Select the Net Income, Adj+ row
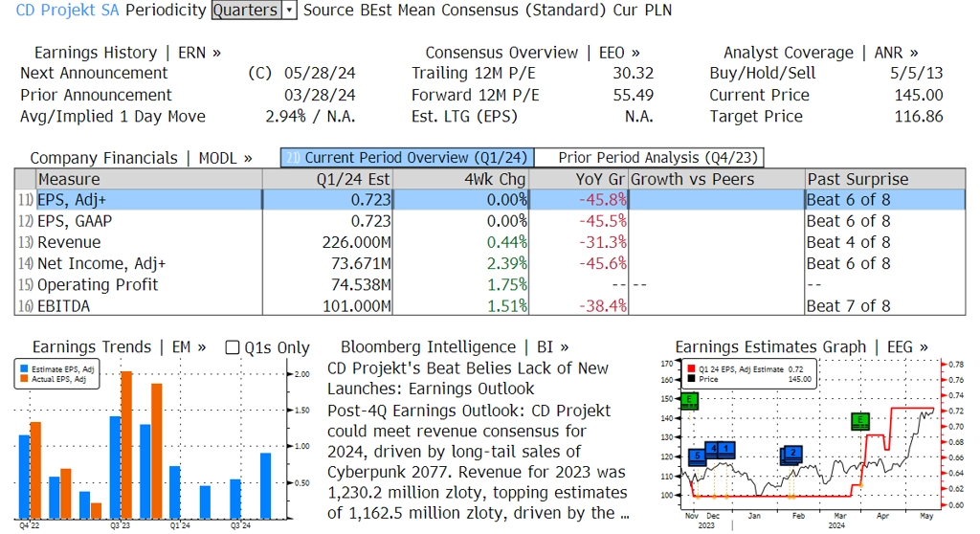Viewport: 980px width, 534px height. (490, 264)
